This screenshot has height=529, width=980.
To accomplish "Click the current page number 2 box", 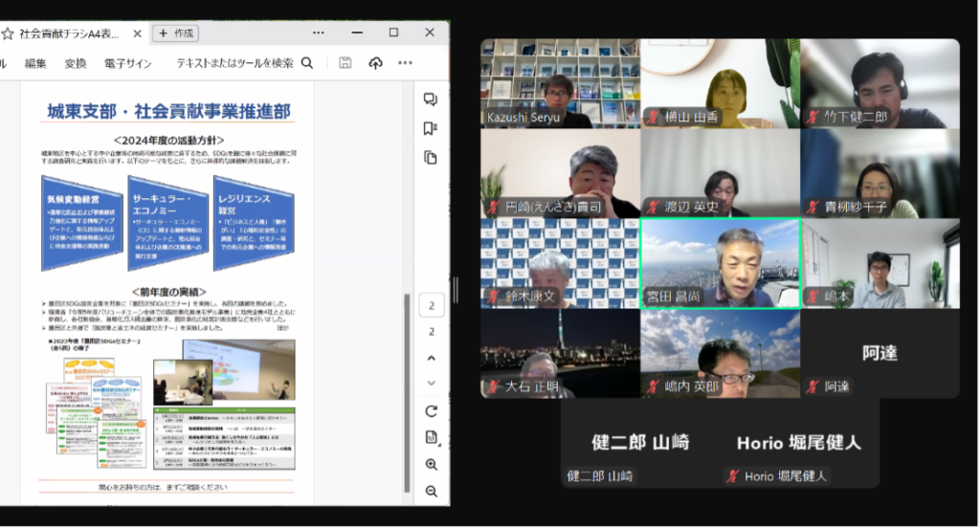I will point(432,305).
